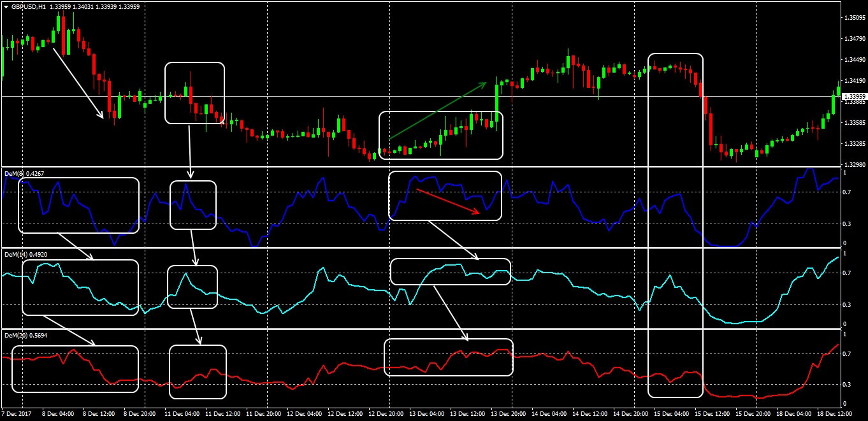Click the 13 Dec 04:00 time label

click(427, 414)
